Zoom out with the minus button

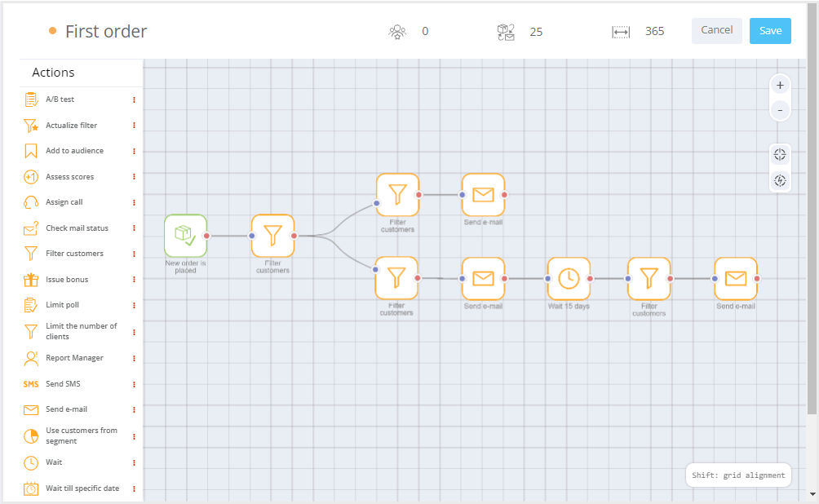[x=780, y=110]
